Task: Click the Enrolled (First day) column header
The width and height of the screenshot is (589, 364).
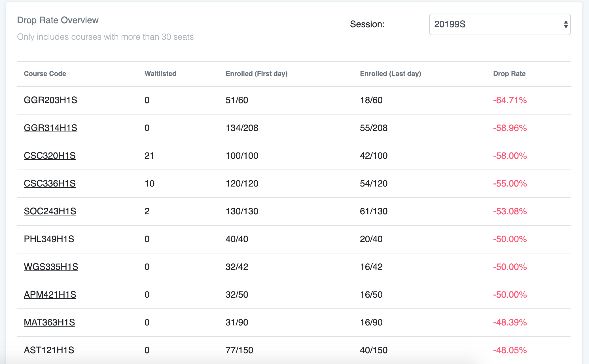Action: pos(256,74)
